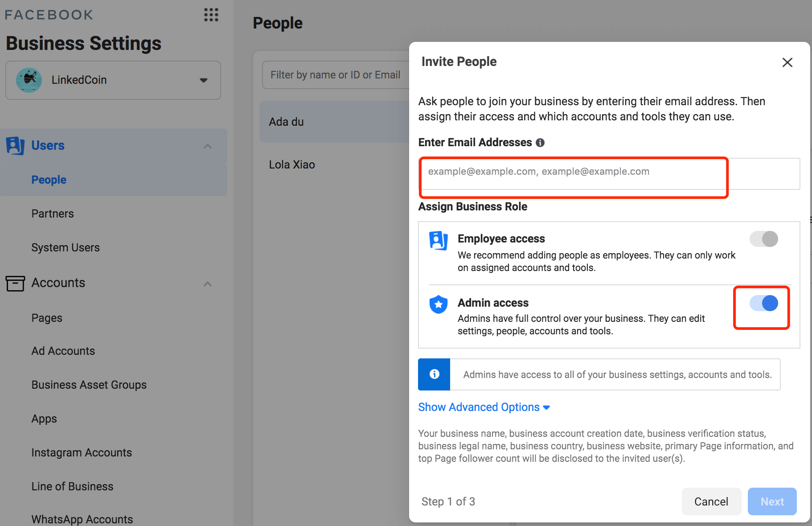Click the blue info icon in admin notice
The image size is (812, 526).
434,374
